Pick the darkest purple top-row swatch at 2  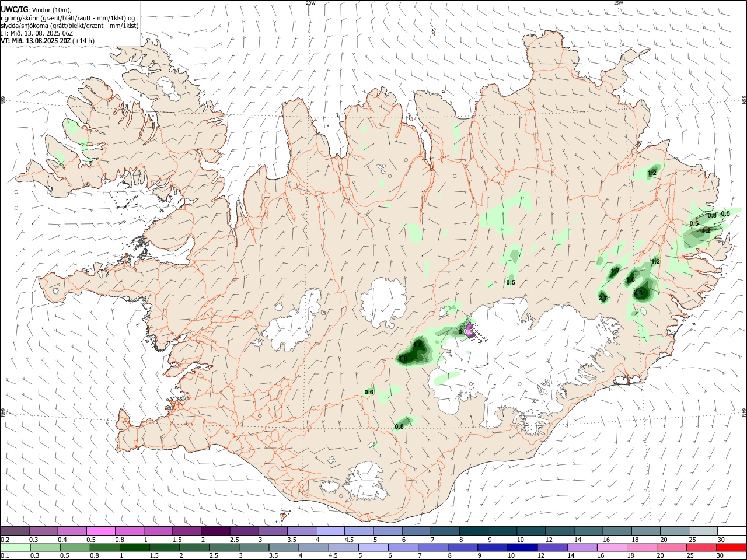click(215, 531)
